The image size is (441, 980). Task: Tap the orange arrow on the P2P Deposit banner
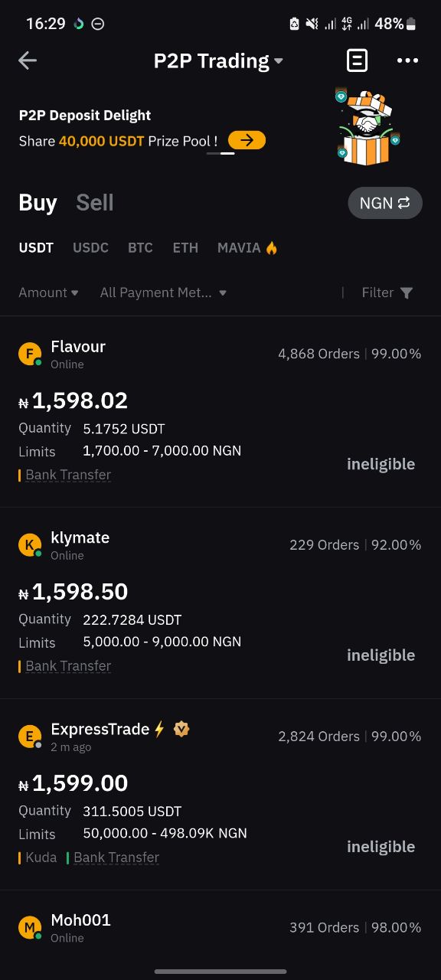point(247,140)
